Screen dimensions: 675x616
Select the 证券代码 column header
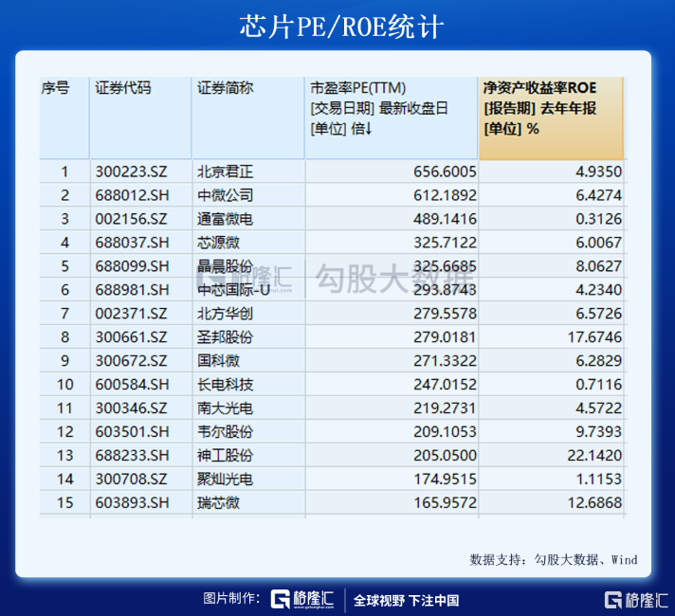click(122, 88)
